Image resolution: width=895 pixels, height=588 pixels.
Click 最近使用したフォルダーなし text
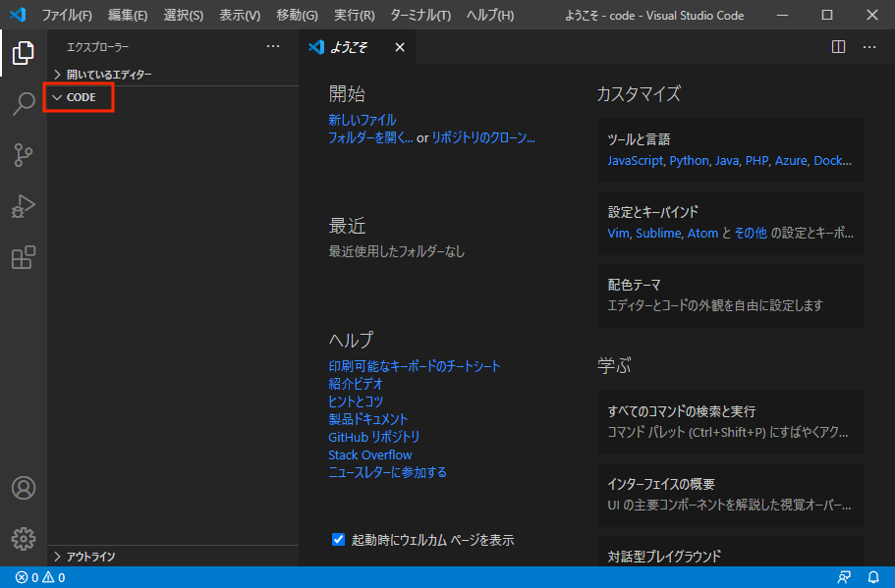397,251
